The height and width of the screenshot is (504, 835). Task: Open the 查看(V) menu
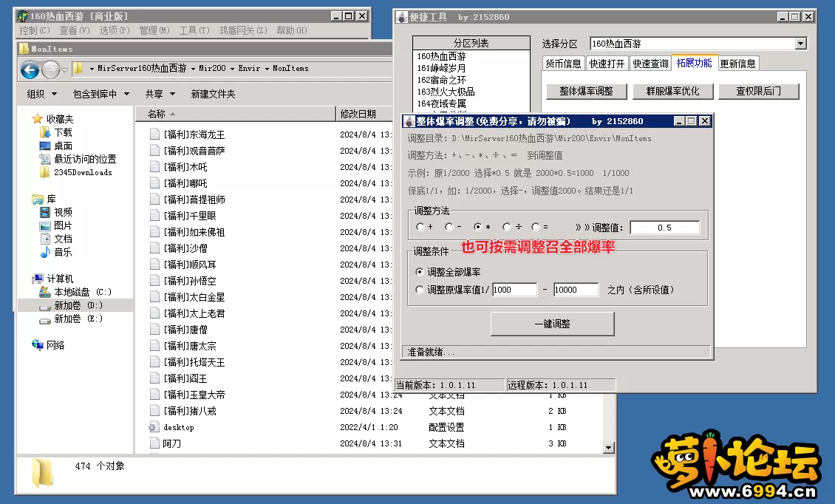[75, 30]
